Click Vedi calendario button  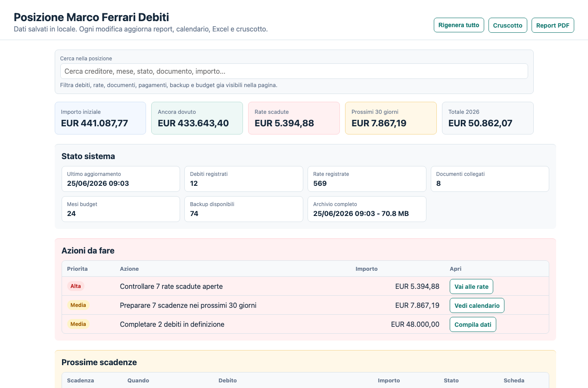tap(477, 305)
